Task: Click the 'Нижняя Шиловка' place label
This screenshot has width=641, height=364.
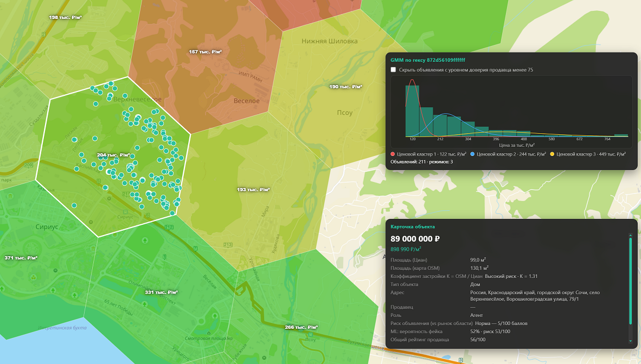Action: click(330, 41)
